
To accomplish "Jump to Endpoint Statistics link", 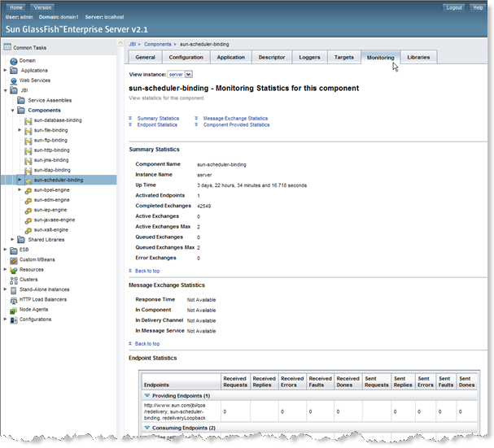I will click(x=157, y=125).
